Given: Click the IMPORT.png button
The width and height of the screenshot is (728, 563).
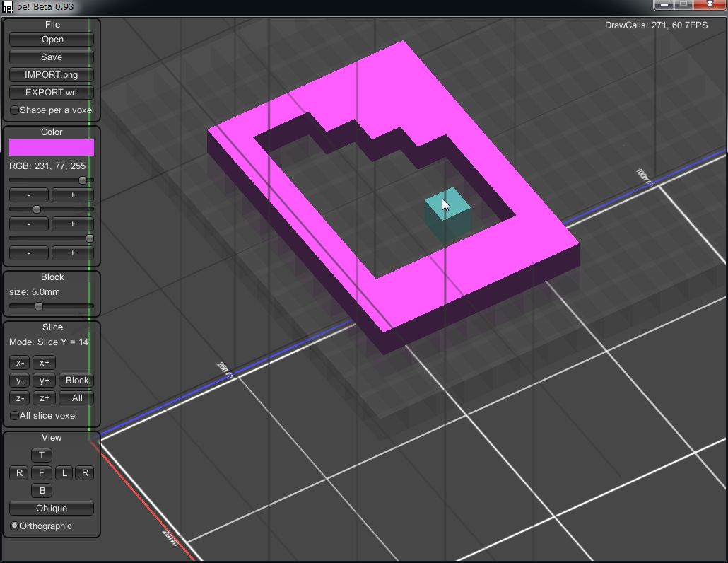Looking at the screenshot, I should (x=52, y=75).
